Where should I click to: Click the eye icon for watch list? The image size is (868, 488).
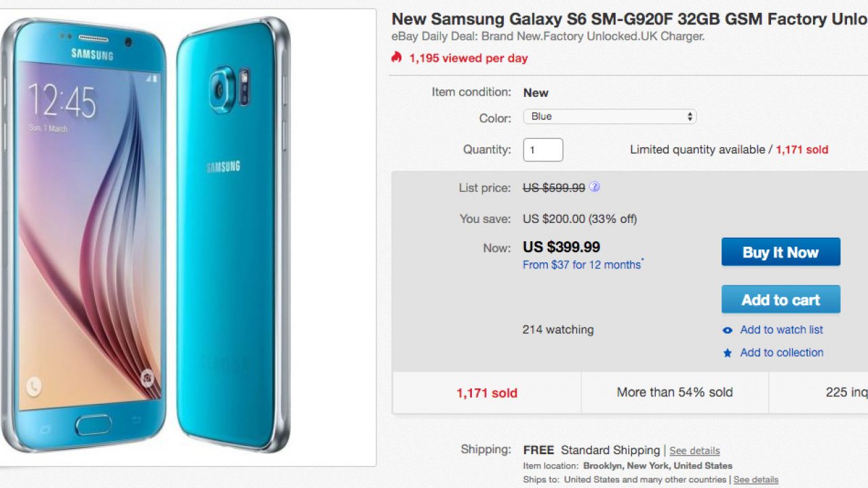pyautogui.click(x=728, y=331)
